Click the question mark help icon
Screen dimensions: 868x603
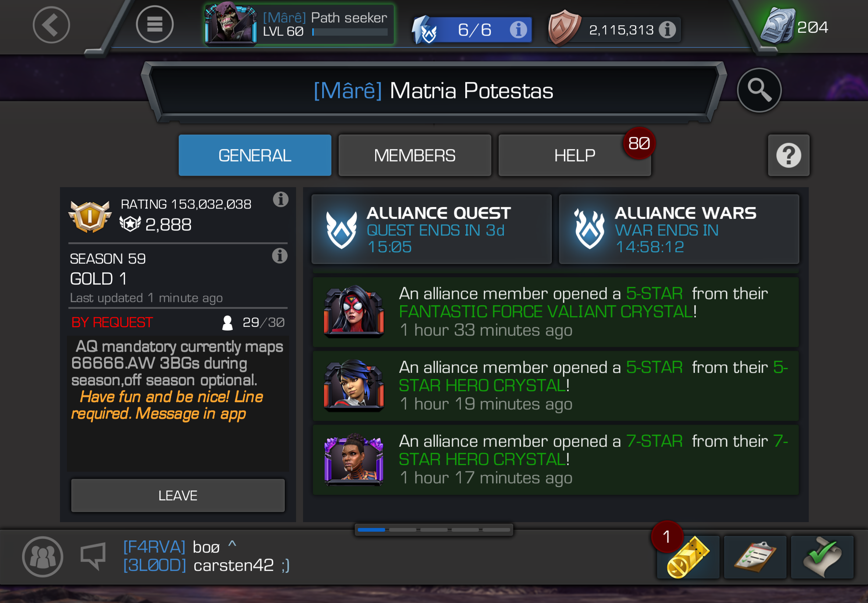[x=789, y=155]
